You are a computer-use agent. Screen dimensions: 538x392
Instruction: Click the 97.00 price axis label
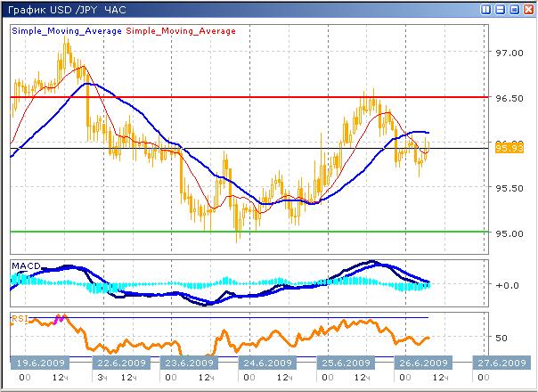[508, 53]
